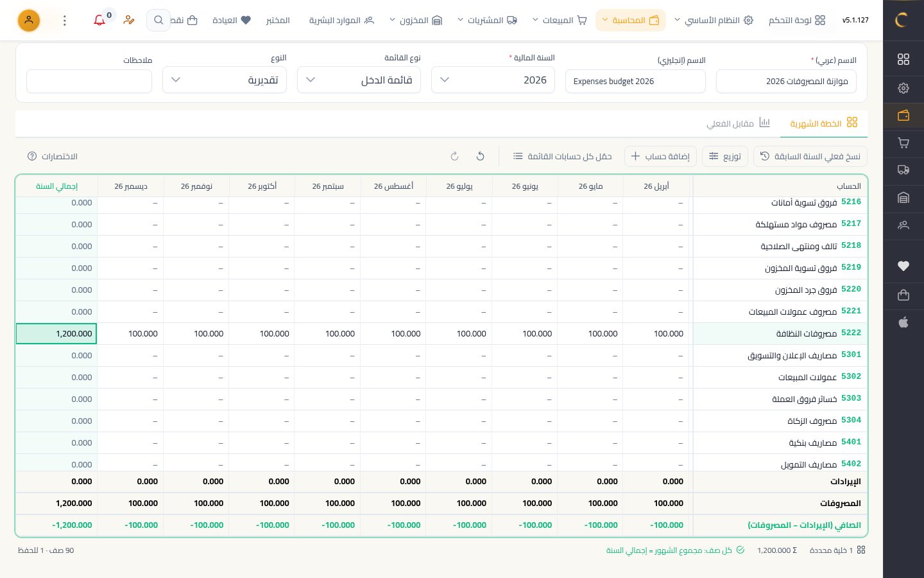Expand the المبيعات sales menu
Image resolution: width=924 pixels, height=578 pixels.
click(560, 21)
